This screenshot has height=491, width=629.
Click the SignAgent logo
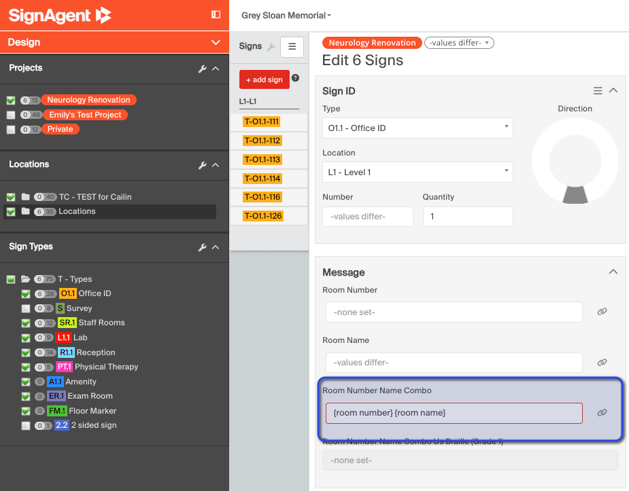click(x=60, y=15)
